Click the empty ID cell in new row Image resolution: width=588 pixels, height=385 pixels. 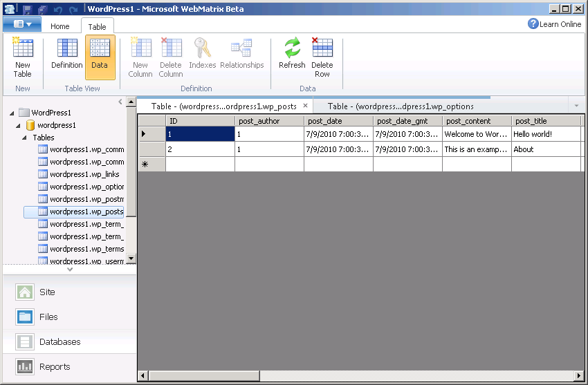click(200, 165)
